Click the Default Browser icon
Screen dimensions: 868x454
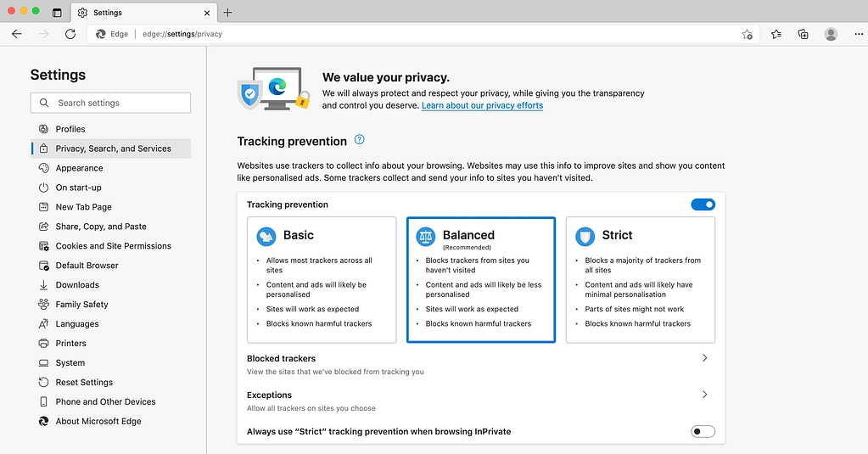click(x=44, y=266)
